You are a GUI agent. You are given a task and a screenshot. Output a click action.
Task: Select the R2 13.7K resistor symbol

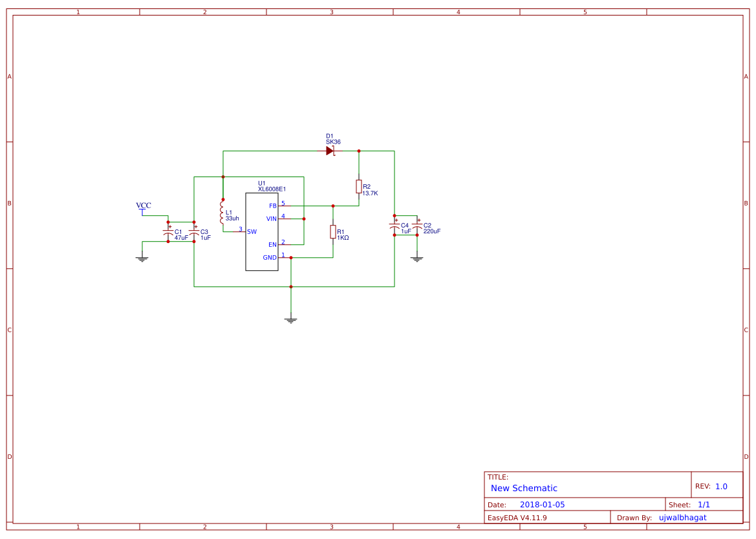pos(358,187)
